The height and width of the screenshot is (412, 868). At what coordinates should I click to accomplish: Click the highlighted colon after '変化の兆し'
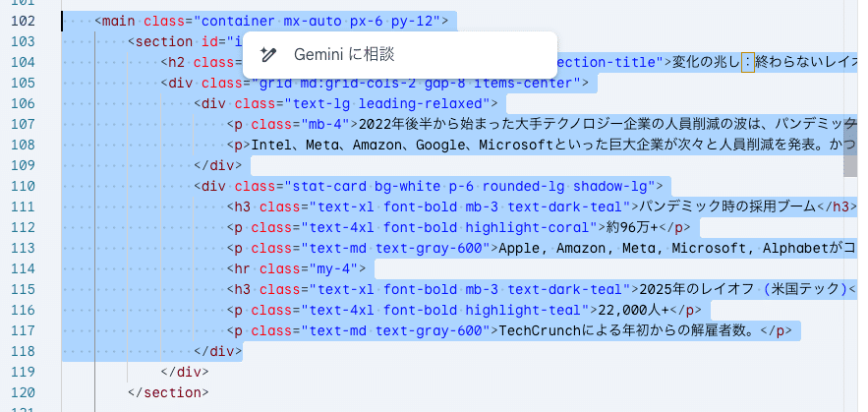pos(748,62)
